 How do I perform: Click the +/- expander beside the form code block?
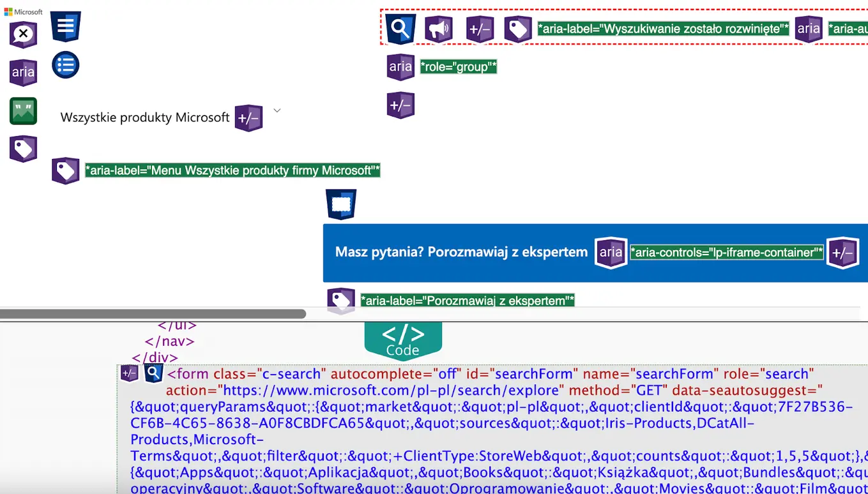pos(129,373)
